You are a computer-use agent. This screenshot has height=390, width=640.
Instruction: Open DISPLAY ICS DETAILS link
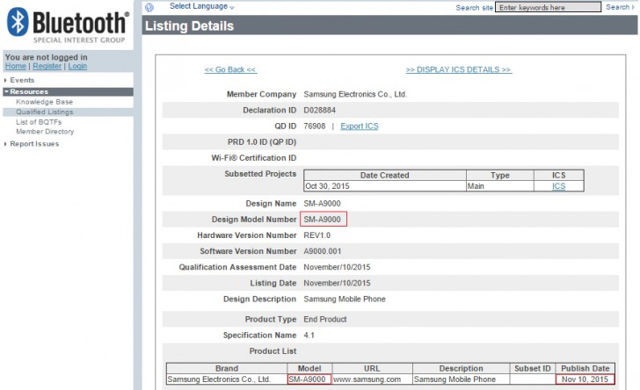point(458,70)
